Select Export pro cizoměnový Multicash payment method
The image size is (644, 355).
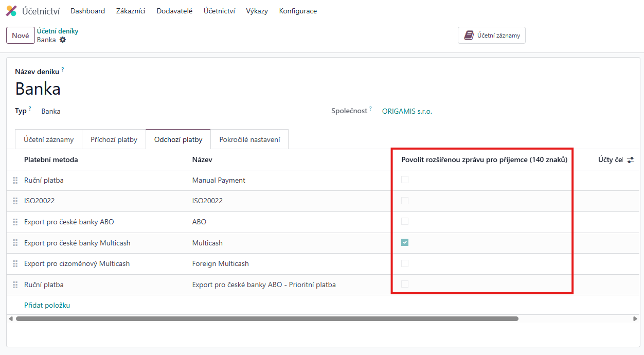click(x=77, y=263)
